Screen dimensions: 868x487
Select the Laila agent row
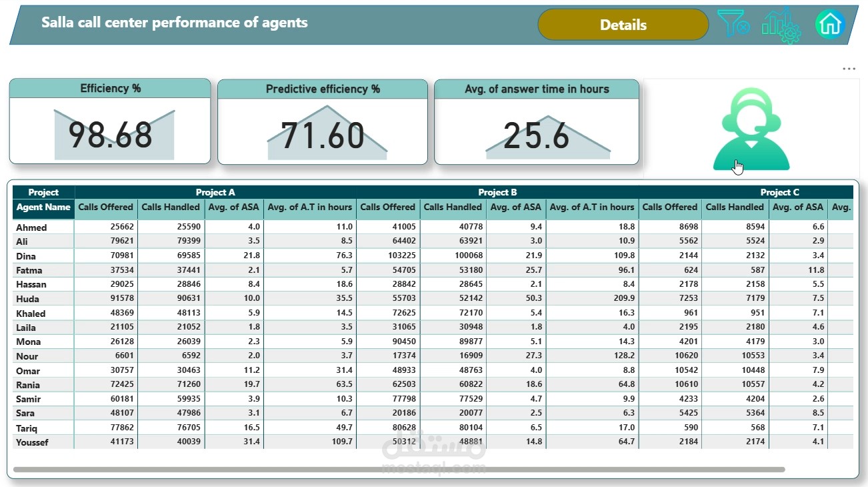[x=433, y=327]
